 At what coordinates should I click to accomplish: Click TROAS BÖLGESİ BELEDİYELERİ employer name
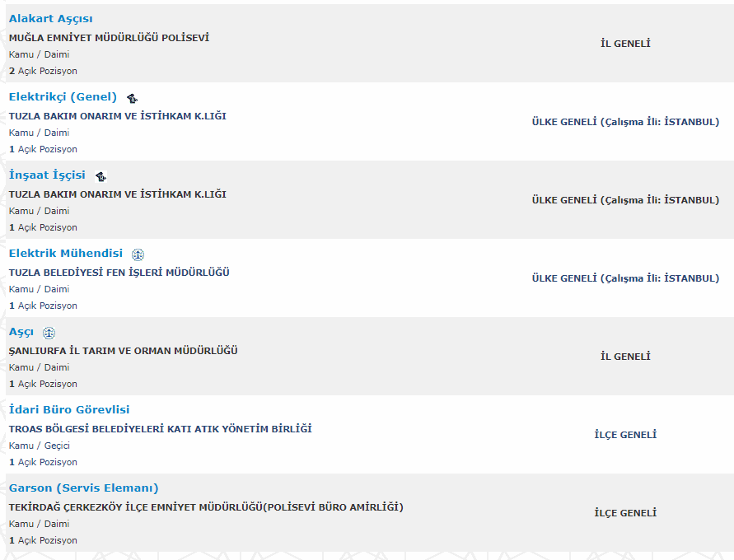(x=160, y=429)
